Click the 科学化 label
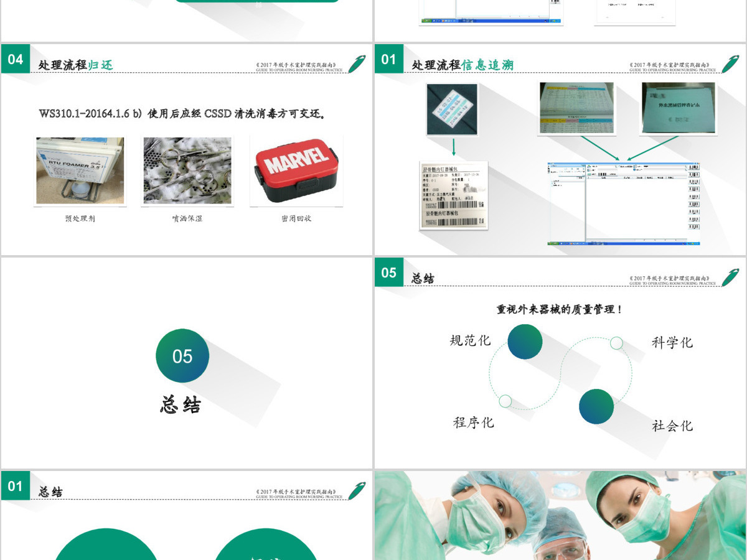The height and width of the screenshot is (560, 747). coord(672,342)
